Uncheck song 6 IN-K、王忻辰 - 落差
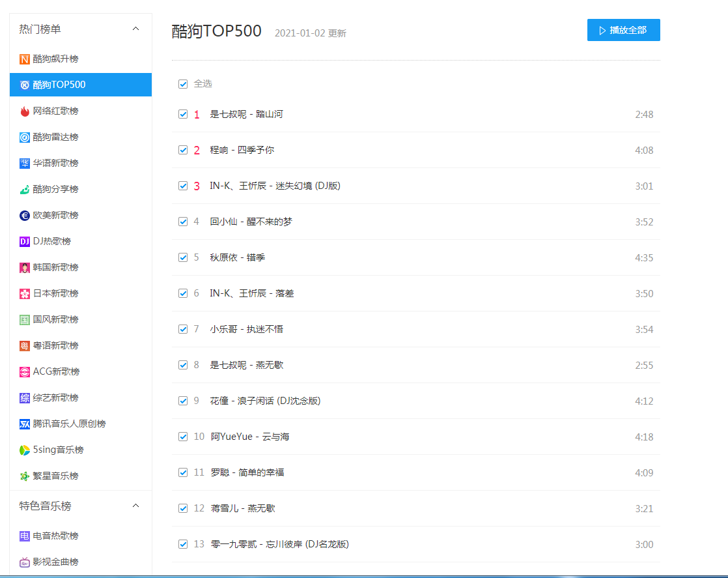Viewport: 728px width, 578px height. pos(183,293)
